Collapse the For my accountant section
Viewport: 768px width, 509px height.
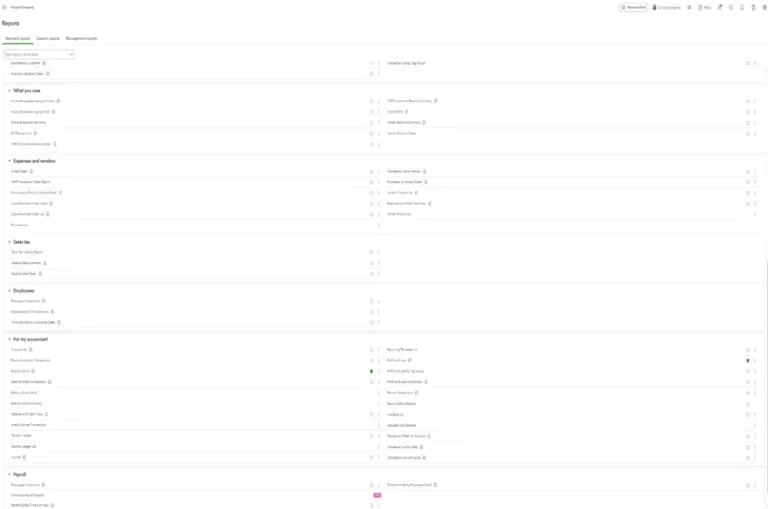point(9,339)
